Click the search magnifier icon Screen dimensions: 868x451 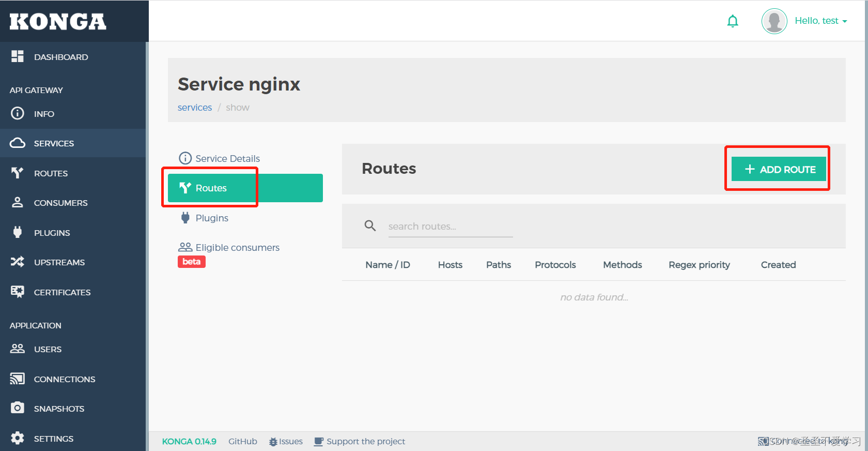pyautogui.click(x=370, y=226)
